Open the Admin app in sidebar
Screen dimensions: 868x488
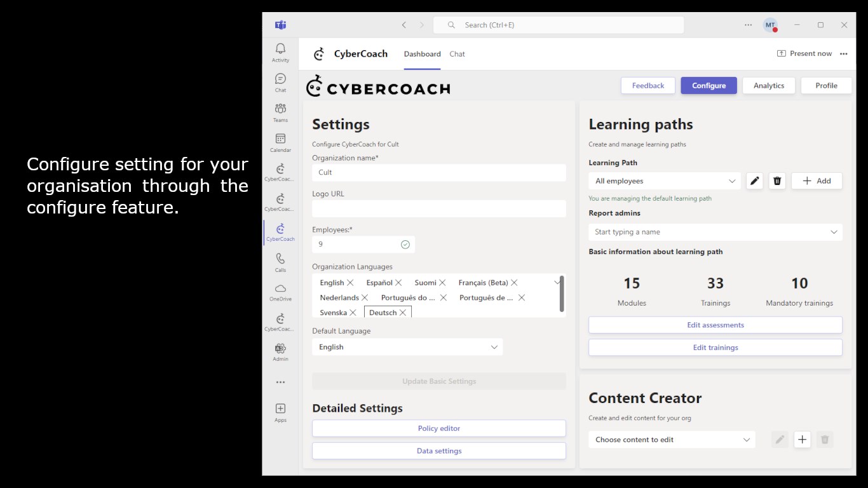pos(280,353)
